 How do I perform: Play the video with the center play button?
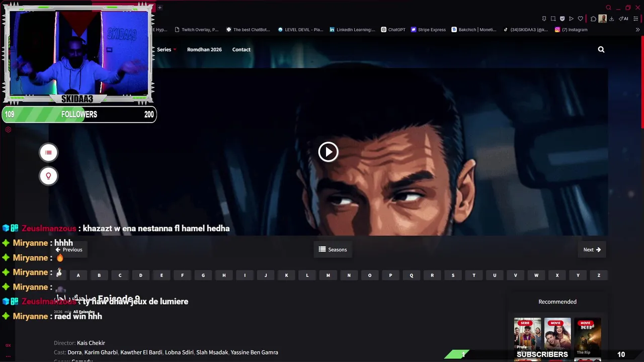(328, 152)
